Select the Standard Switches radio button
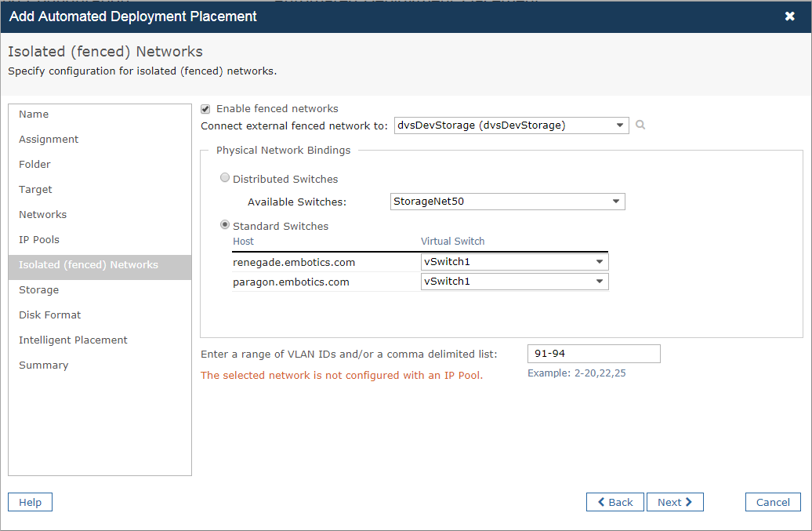Image resolution: width=812 pixels, height=531 pixels. pos(225,225)
